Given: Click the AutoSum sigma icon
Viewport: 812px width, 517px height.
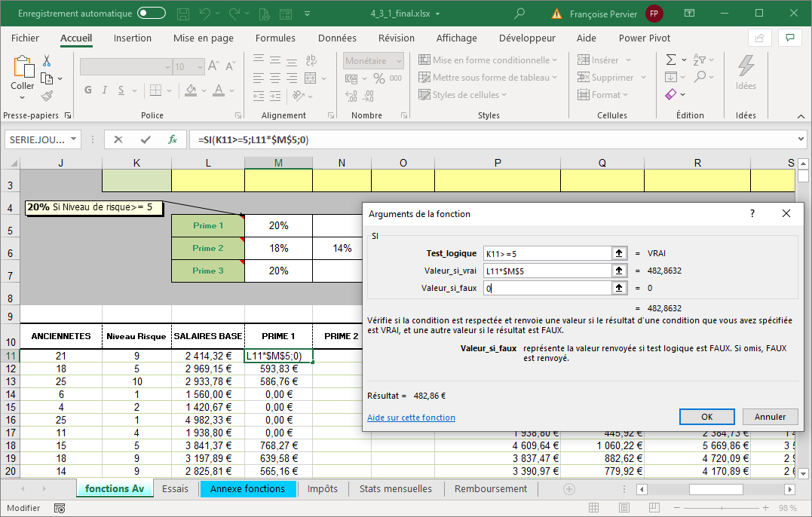Looking at the screenshot, I should [670, 60].
